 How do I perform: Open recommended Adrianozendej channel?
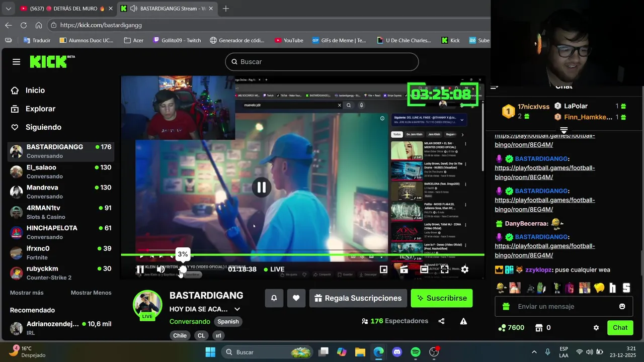61,328
